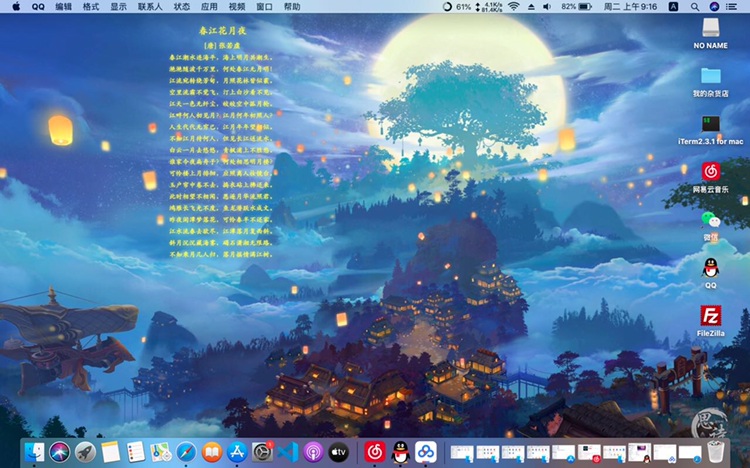Open the Trash in the dock
Screen dimensions: 750x468
tap(716, 452)
